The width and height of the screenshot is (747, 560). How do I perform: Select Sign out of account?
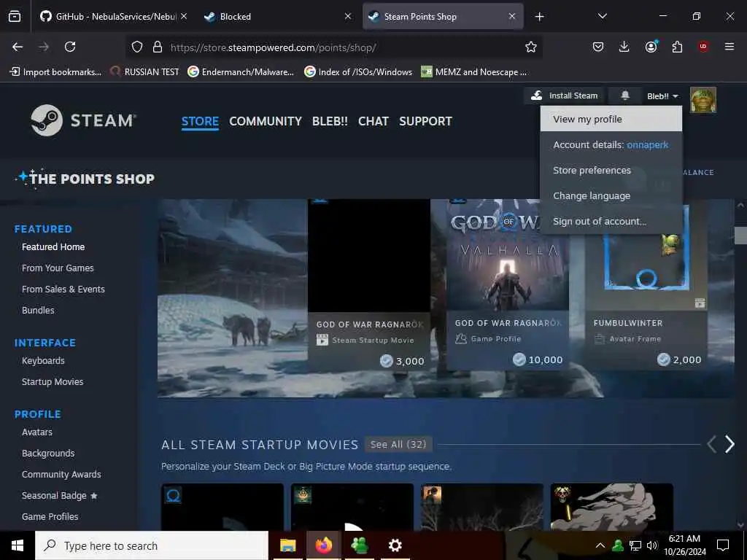pyautogui.click(x=611, y=222)
